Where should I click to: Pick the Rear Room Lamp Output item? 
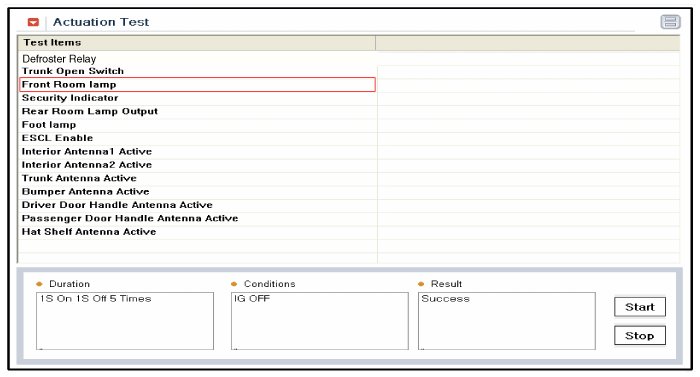click(x=197, y=111)
